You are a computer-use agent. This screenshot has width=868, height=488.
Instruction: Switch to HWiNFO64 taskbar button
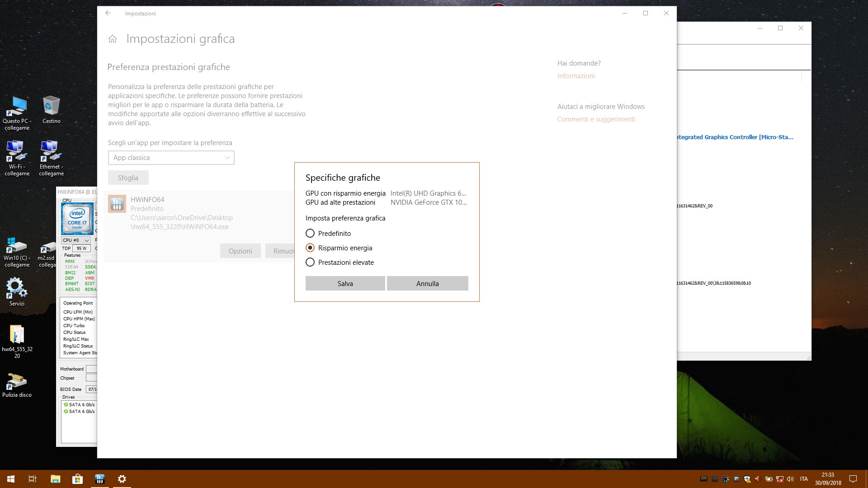tap(99, 479)
